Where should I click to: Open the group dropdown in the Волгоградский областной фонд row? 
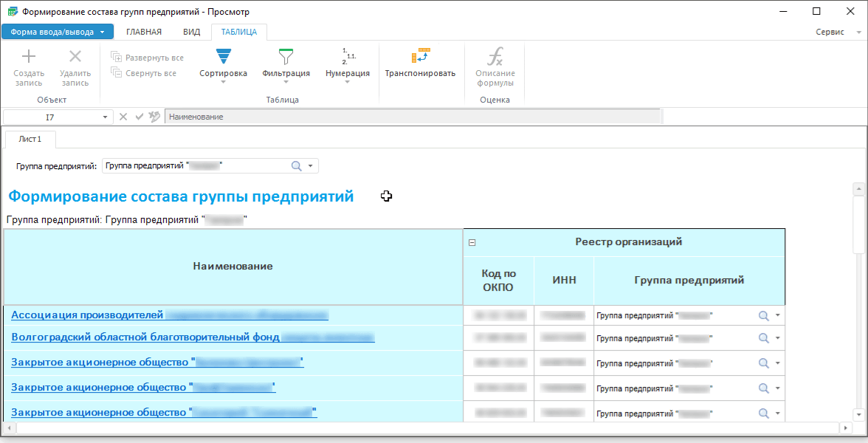(778, 338)
